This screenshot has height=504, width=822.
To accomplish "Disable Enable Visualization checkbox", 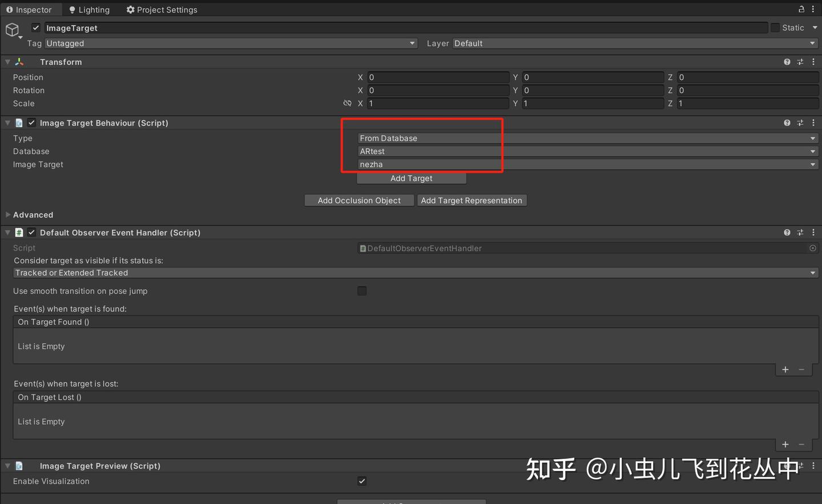I will (362, 481).
